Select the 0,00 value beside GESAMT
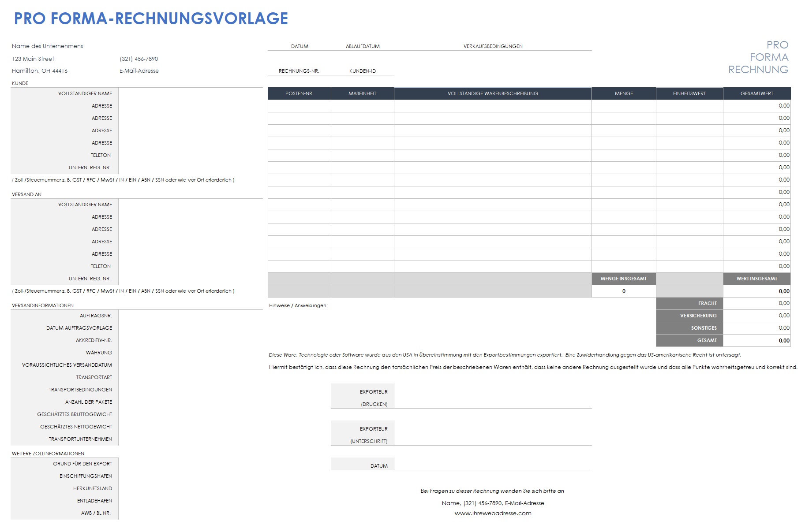 (757, 341)
